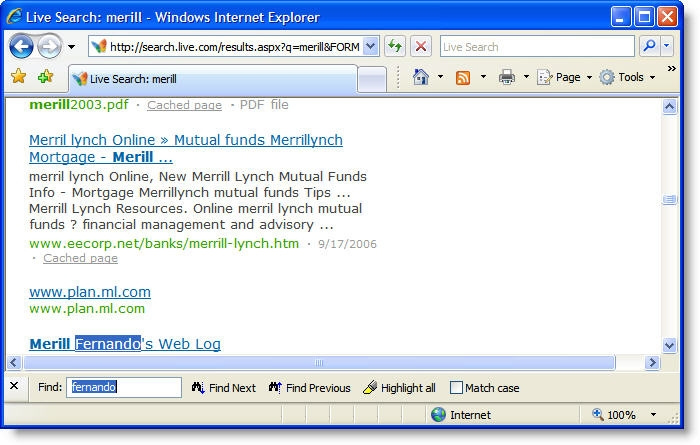Screen dimensions: 700x445
Task: Expand the zoom level dropdown arrow
Action: point(653,415)
